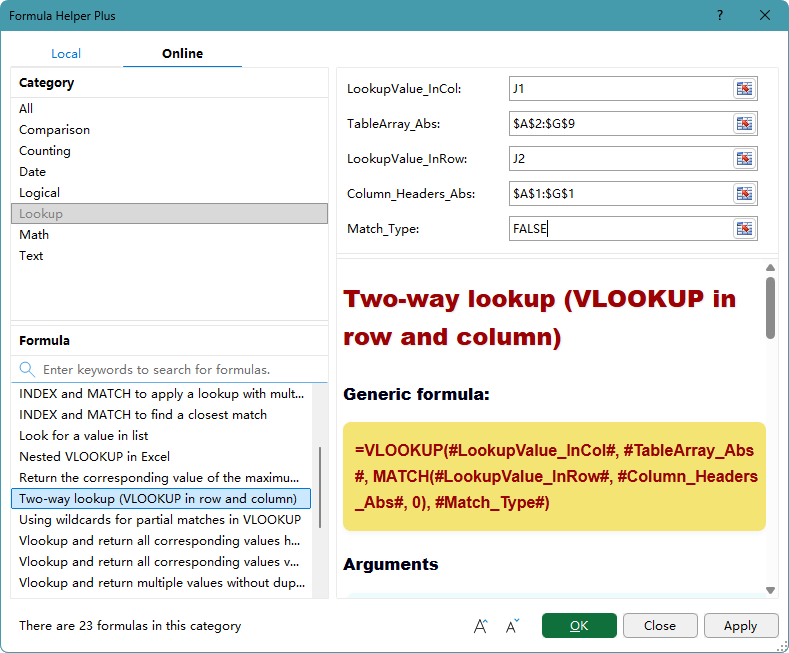Close the Formula Helper Plus dialog
This screenshot has width=789, height=653.
click(765, 16)
